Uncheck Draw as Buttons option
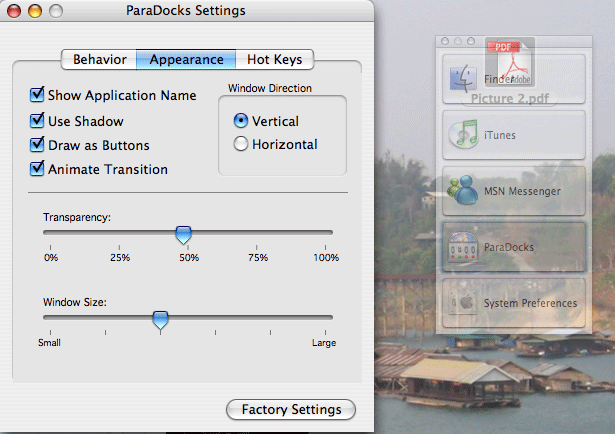Viewport: 615px width, 434px height. [x=37, y=145]
